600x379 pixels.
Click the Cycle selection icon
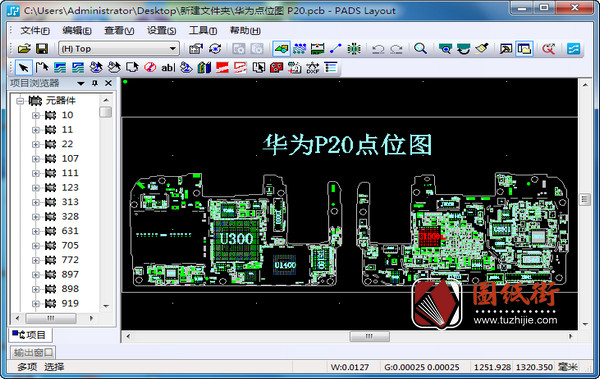coord(215,49)
